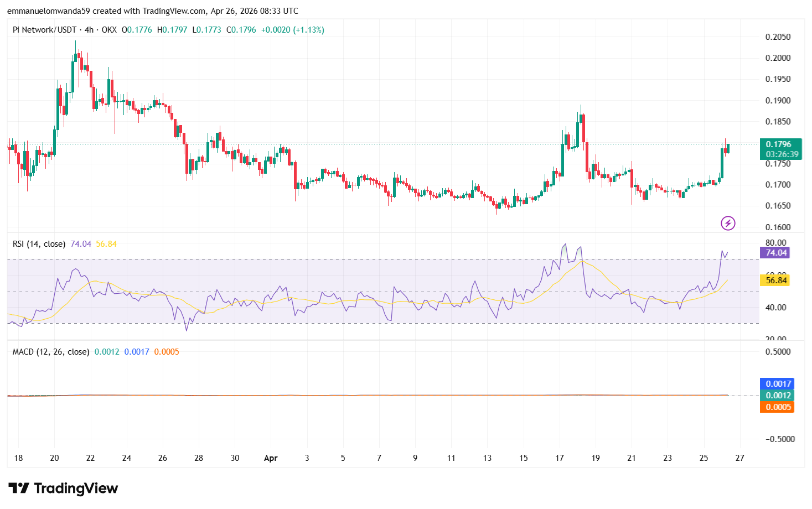The height and width of the screenshot is (509, 812).
Task: Click the green 0.1796 current price label
Action: tap(780, 144)
